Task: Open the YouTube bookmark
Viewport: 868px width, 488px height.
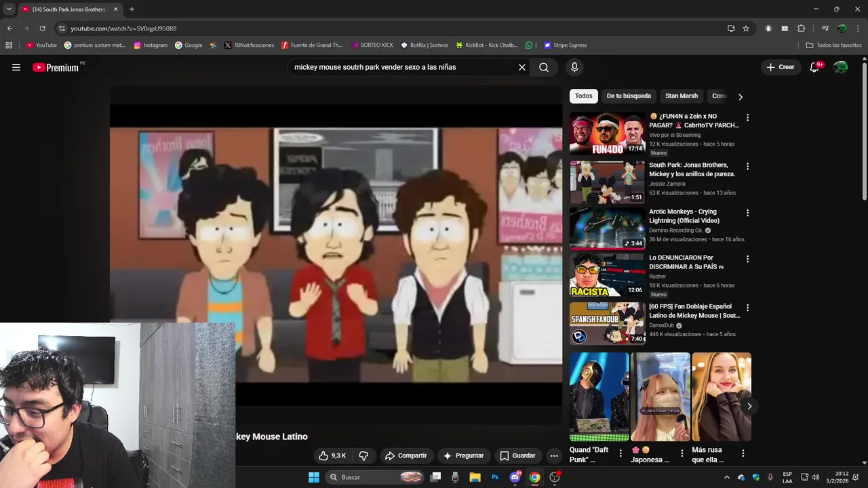Action: click(x=41, y=45)
